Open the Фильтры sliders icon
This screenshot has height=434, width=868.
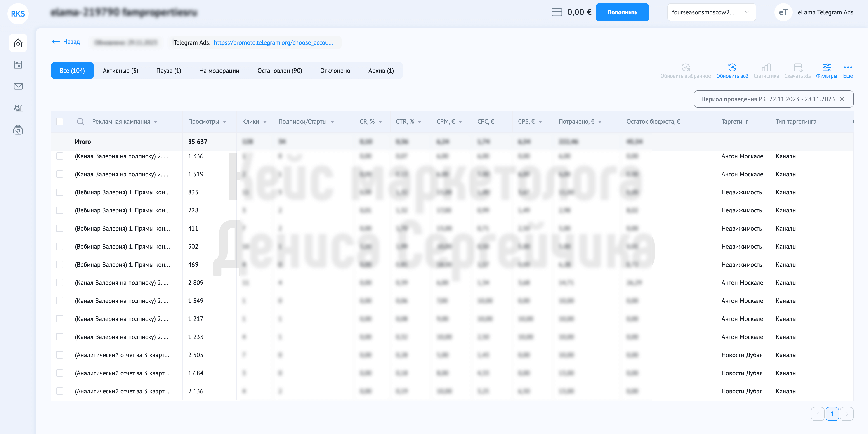click(x=827, y=67)
